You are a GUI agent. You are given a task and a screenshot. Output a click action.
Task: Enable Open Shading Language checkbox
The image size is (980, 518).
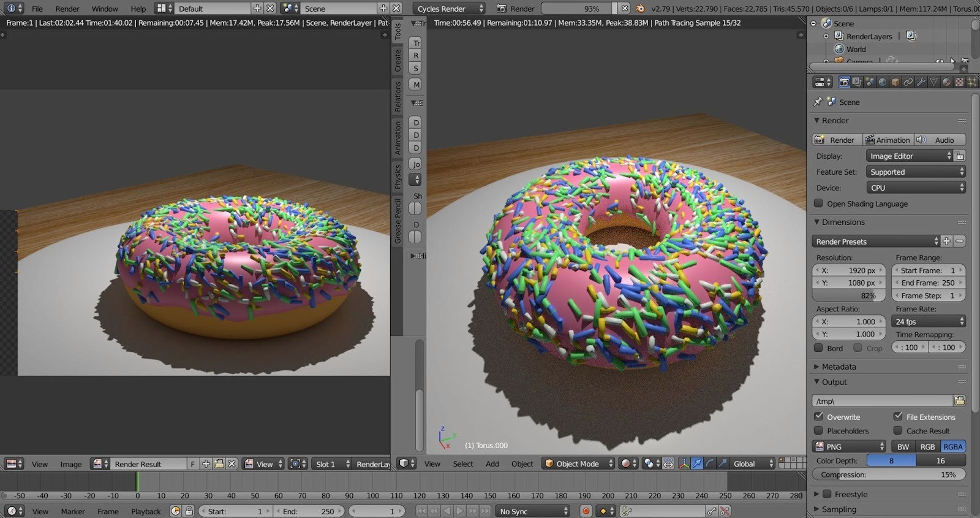818,204
